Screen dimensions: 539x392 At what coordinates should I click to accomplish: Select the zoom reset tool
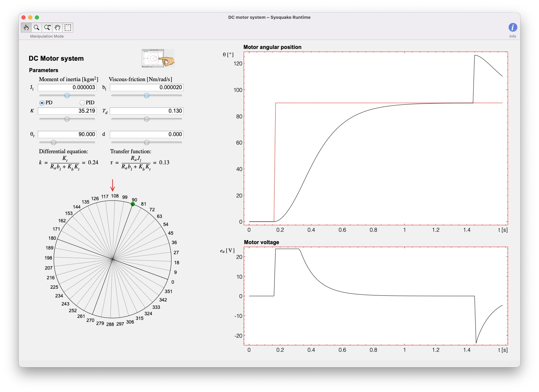(x=47, y=28)
